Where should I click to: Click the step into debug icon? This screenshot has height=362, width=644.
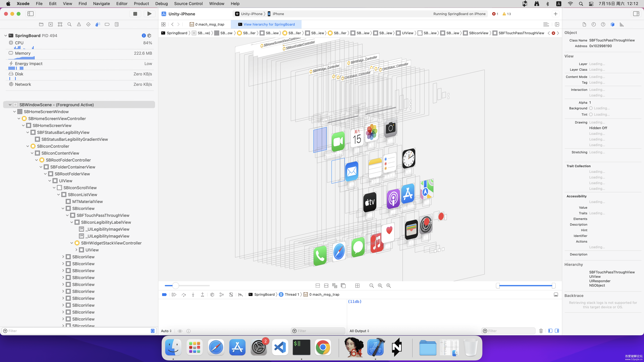[x=193, y=295]
